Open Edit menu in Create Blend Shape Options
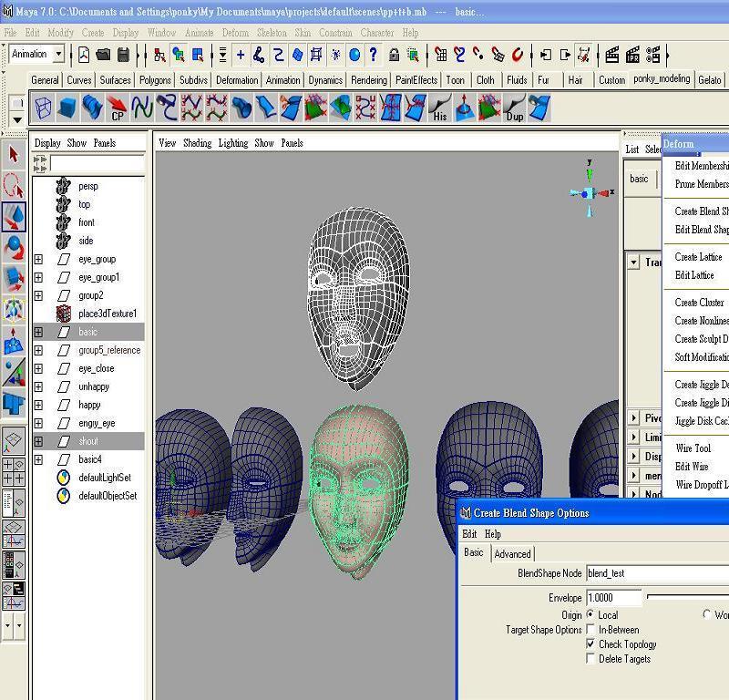 [x=469, y=534]
